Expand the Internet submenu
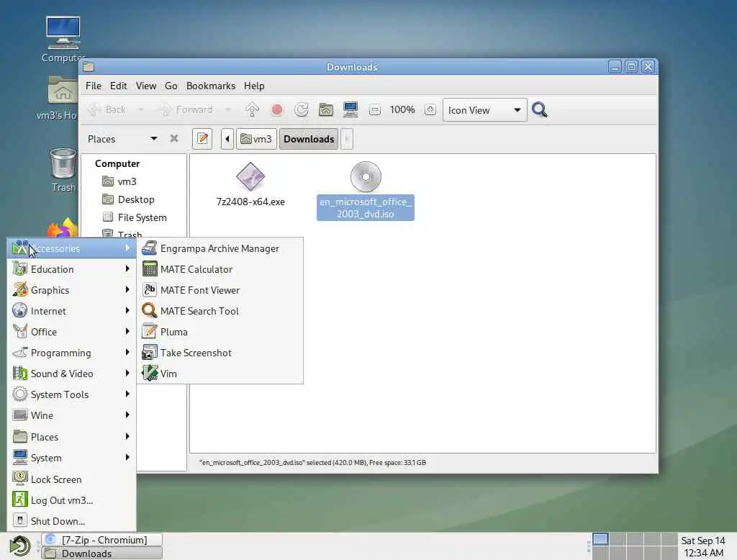 click(71, 311)
